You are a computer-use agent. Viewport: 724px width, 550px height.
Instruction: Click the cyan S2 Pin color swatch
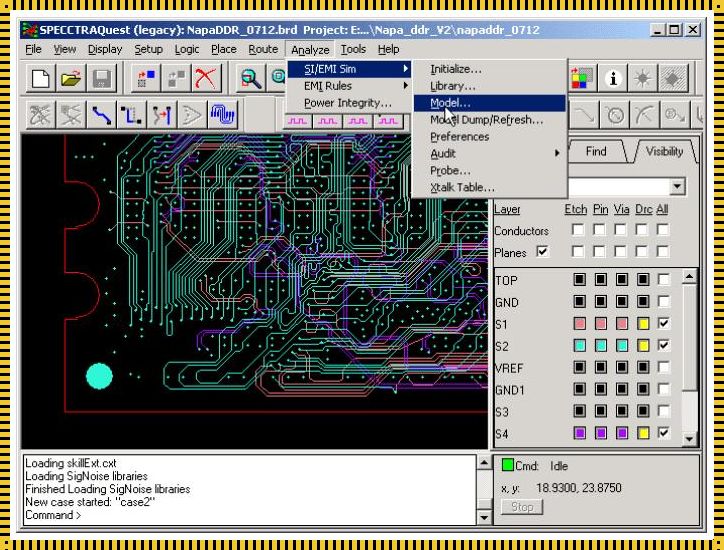coord(601,345)
